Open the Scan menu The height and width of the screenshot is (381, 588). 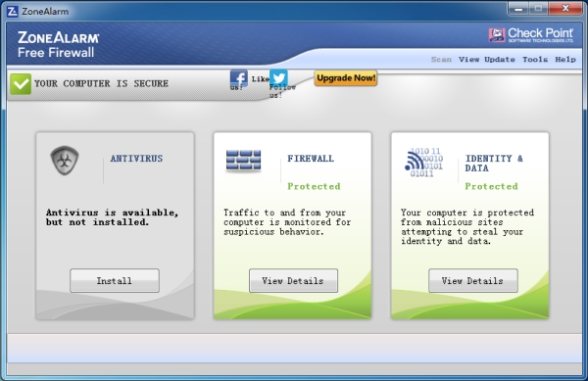(x=441, y=59)
